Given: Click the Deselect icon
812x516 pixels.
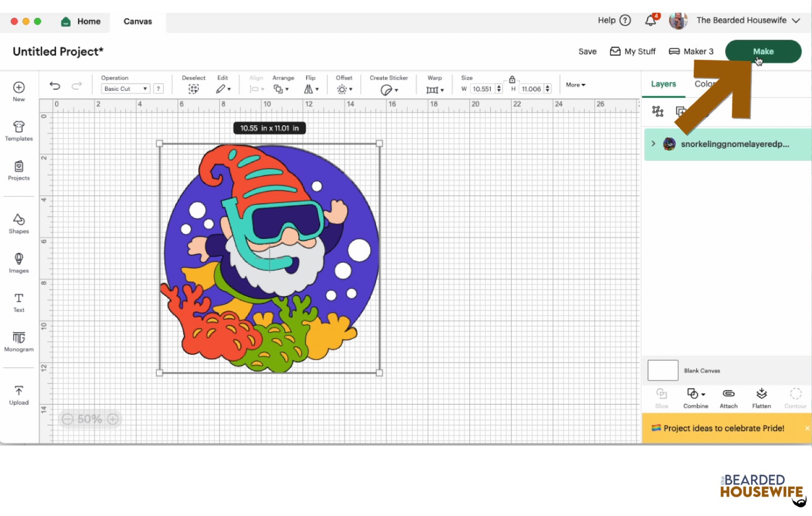Looking at the screenshot, I should [193, 89].
